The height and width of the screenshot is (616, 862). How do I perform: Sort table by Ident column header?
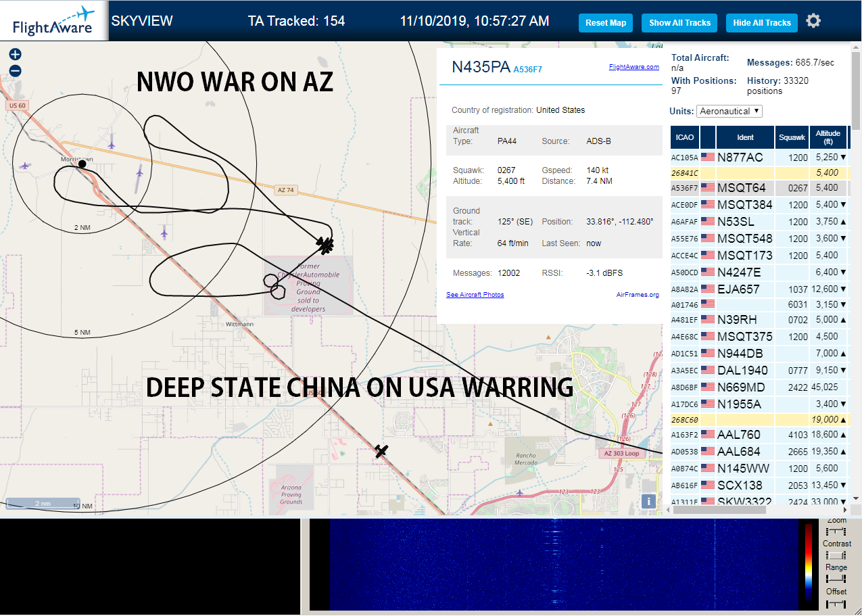click(x=745, y=137)
